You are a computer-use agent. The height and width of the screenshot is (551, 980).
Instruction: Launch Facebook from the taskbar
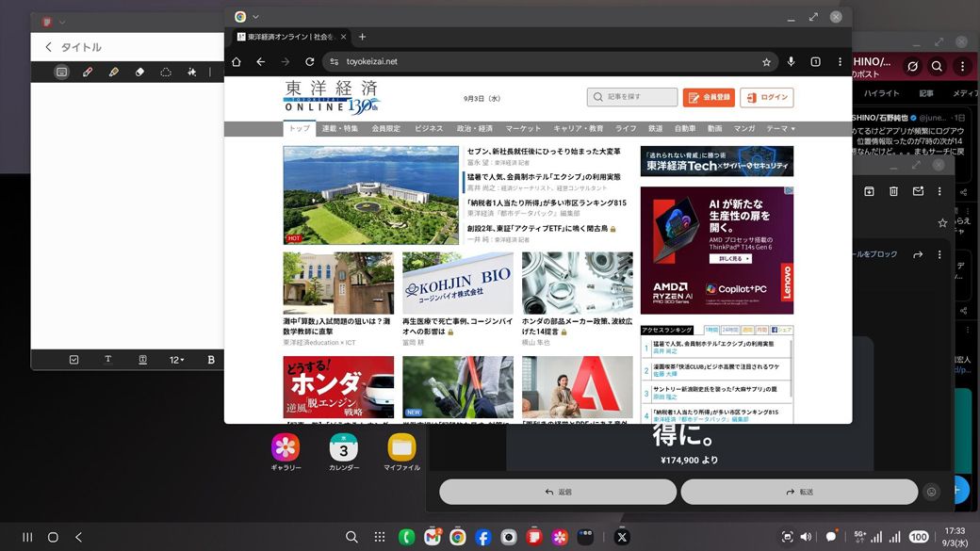click(x=483, y=537)
